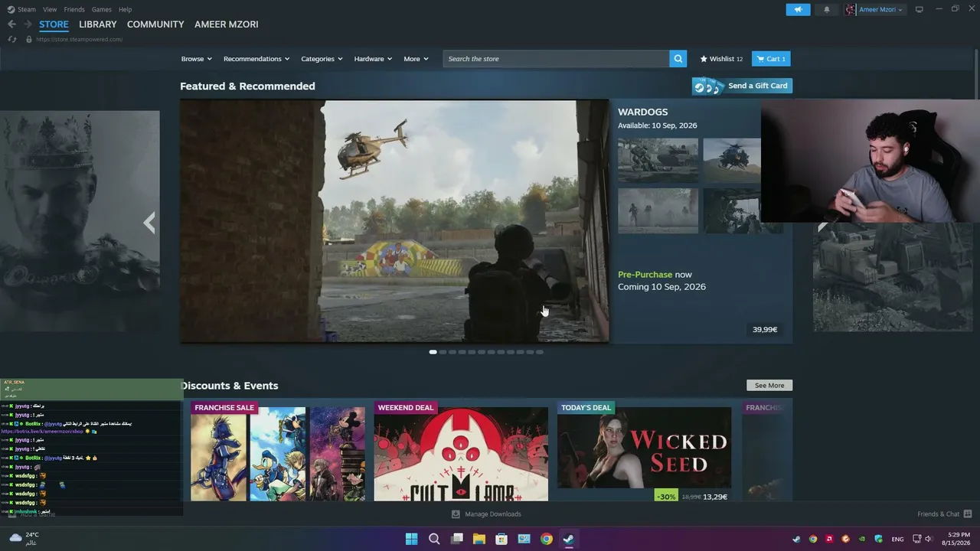This screenshot has width=980, height=551.
Task: Click the Steam system tray icon
Action: coord(796,539)
